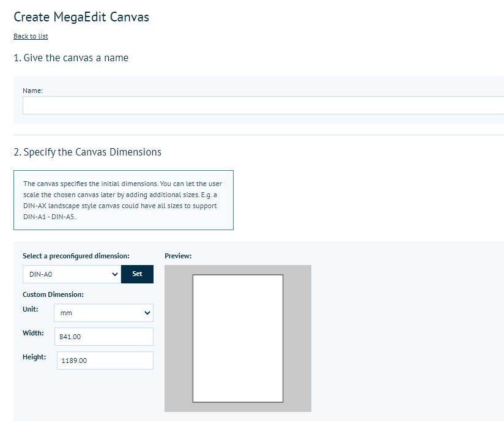504x434 pixels.
Task: Focus the canvas Name text field
Action: coord(263,105)
